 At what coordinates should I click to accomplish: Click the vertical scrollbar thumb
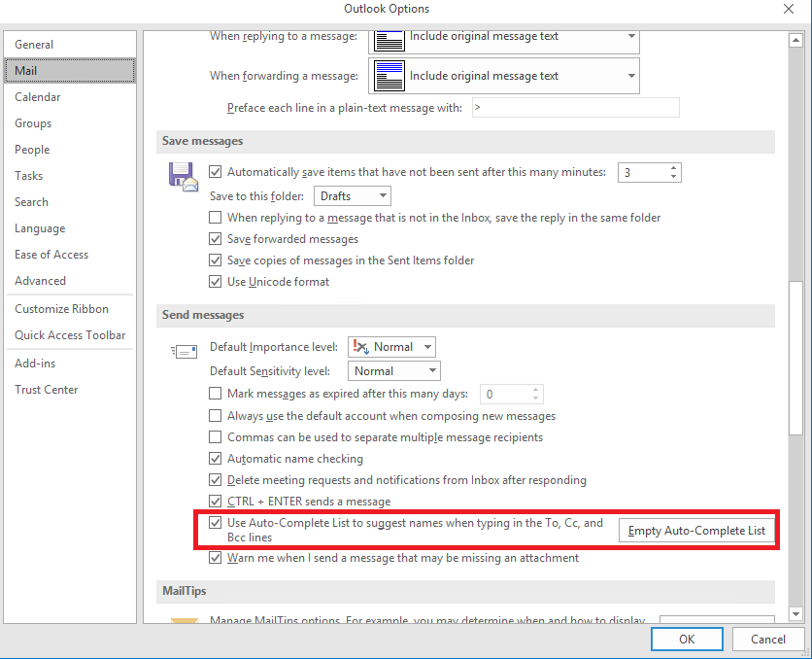click(x=795, y=358)
